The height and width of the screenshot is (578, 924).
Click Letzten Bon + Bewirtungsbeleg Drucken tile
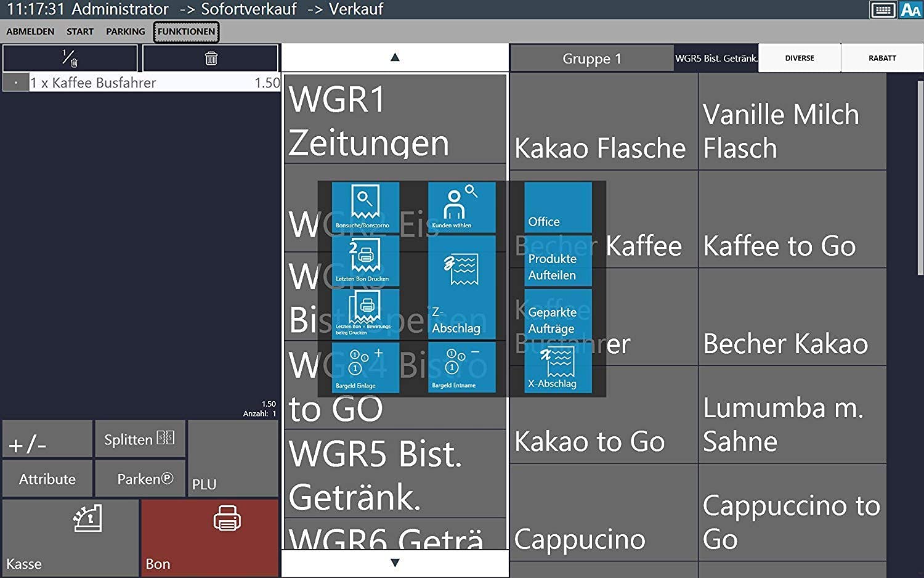point(365,314)
